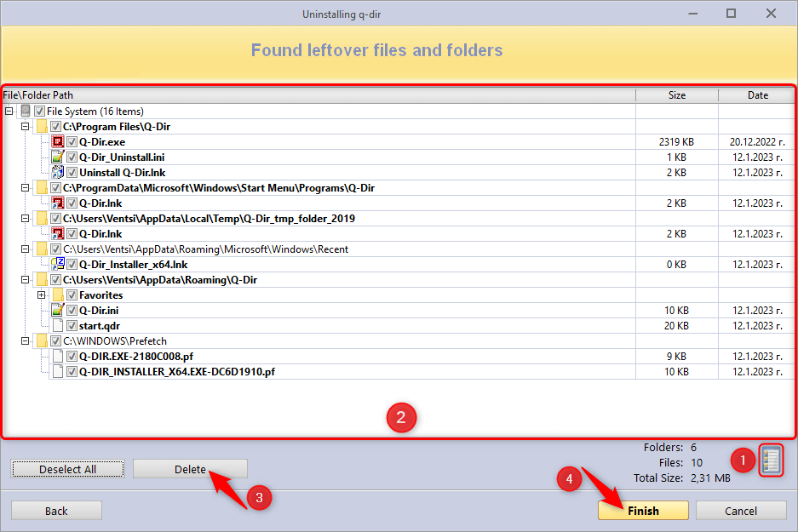
Task: Click the Start Menu\Programs\Q-Dir folder icon
Action: [42, 187]
